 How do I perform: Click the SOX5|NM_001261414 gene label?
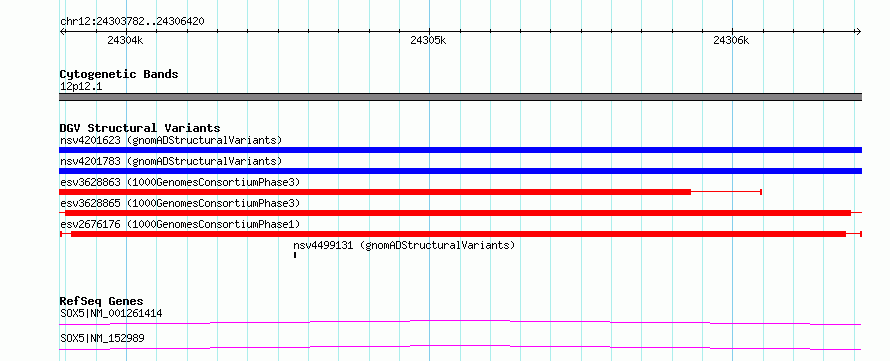point(112,313)
